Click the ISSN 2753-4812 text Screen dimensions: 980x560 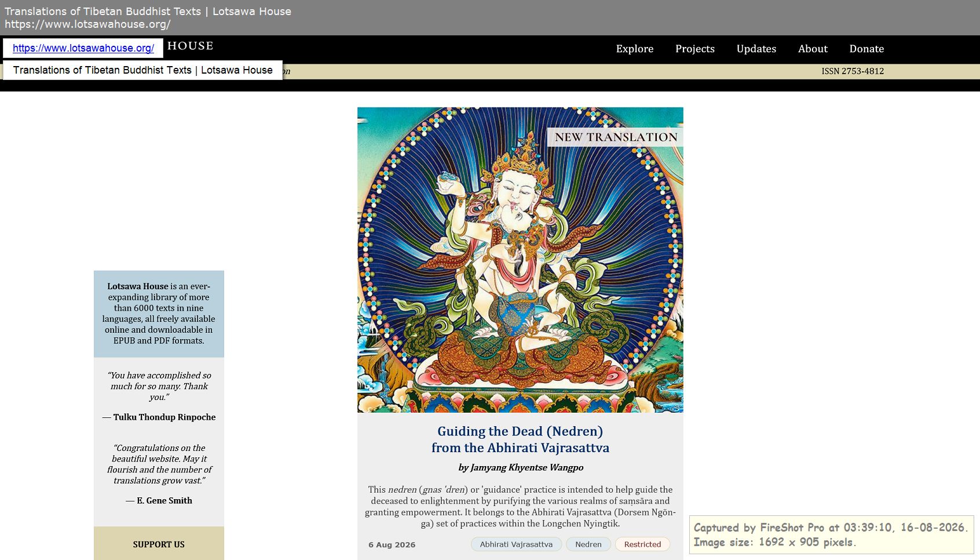click(x=853, y=71)
